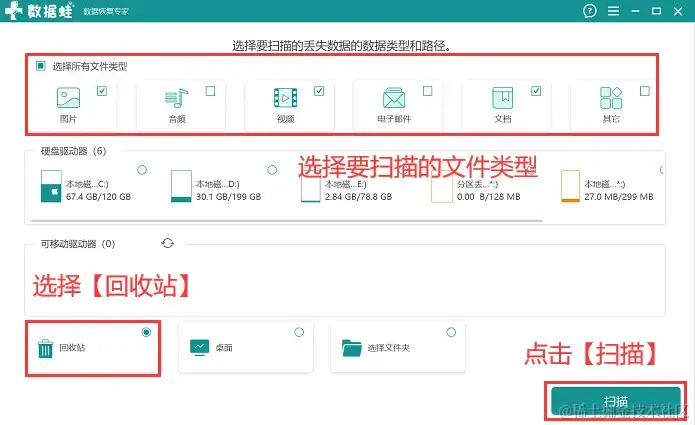Image resolution: width=695 pixels, height=425 pixels.
Task: Check the 音频 audio checkbox
Action: (x=211, y=91)
